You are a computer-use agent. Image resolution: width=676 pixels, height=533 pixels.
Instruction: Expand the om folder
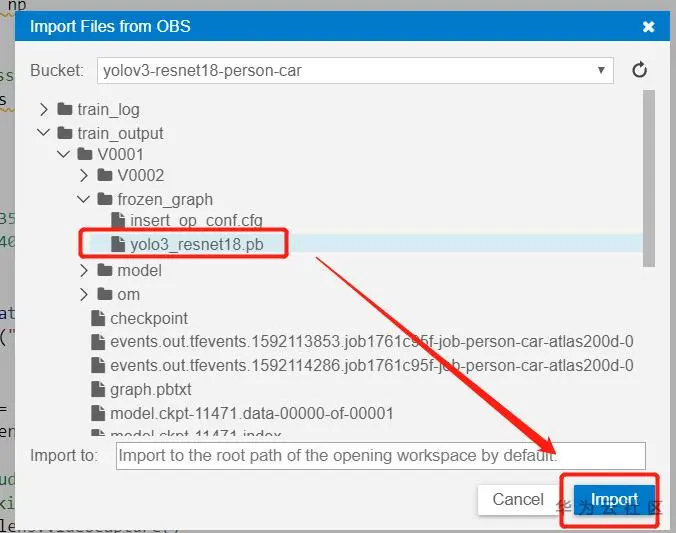point(84,295)
